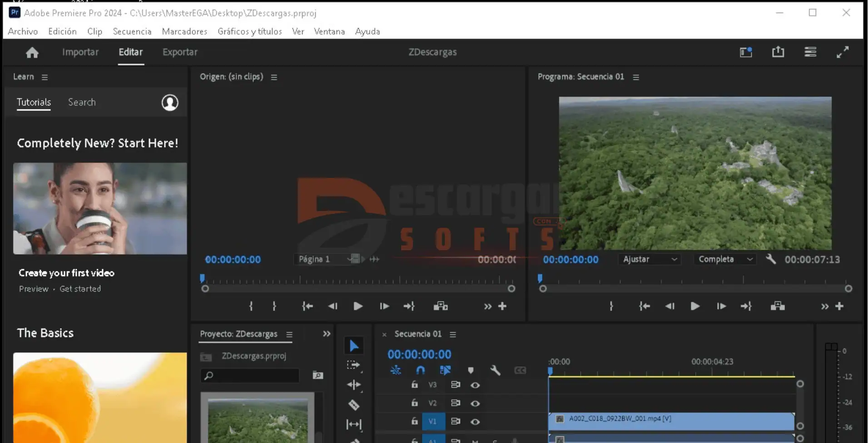Go to In point in Source monitor

tap(308, 306)
